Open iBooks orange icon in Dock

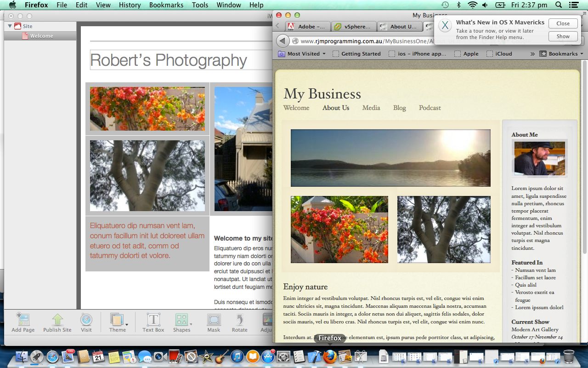(x=253, y=356)
